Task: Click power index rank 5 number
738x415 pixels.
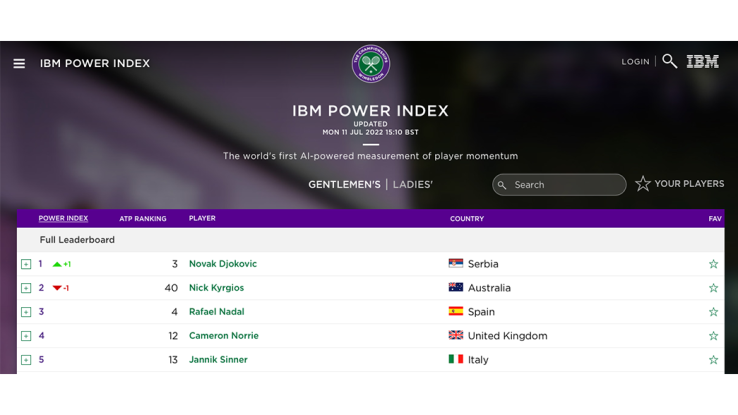Action: pyautogui.click(x=41, y=359)
